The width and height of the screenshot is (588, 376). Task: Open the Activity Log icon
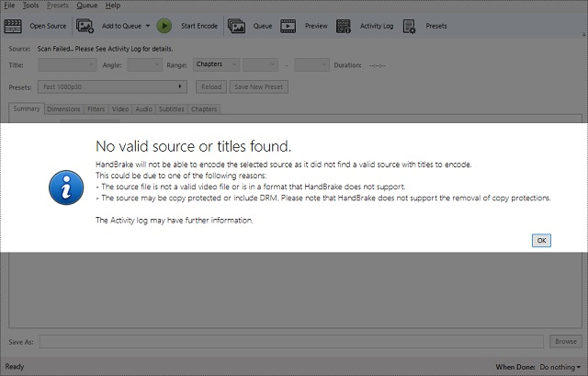tap(343, 26)
